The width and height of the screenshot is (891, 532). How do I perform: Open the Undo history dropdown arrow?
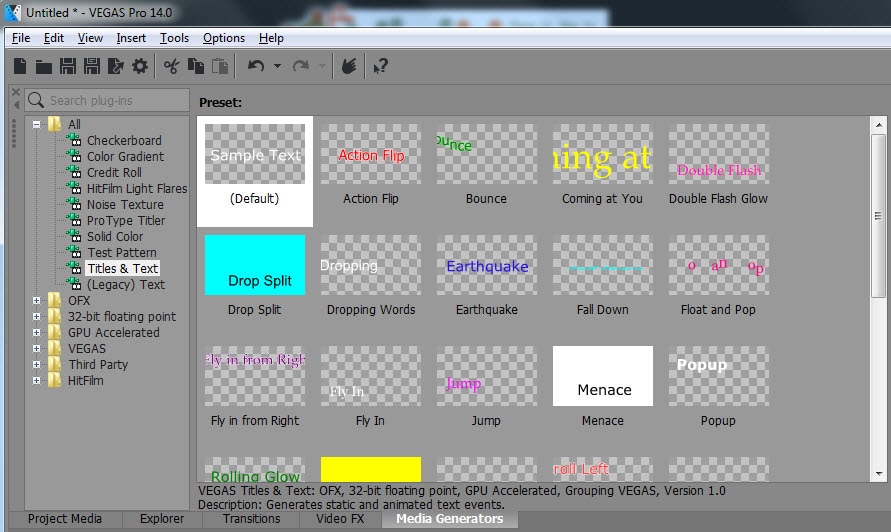[277, 67]
